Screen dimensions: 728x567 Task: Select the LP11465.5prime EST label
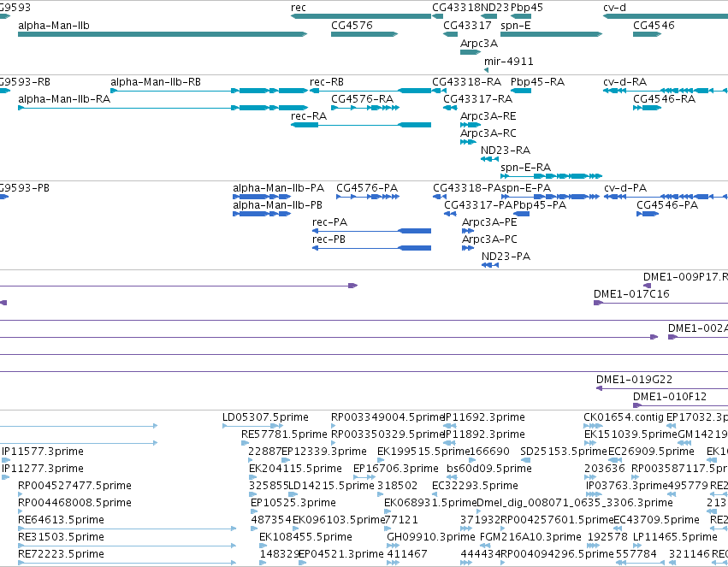(x=675, y=537)
